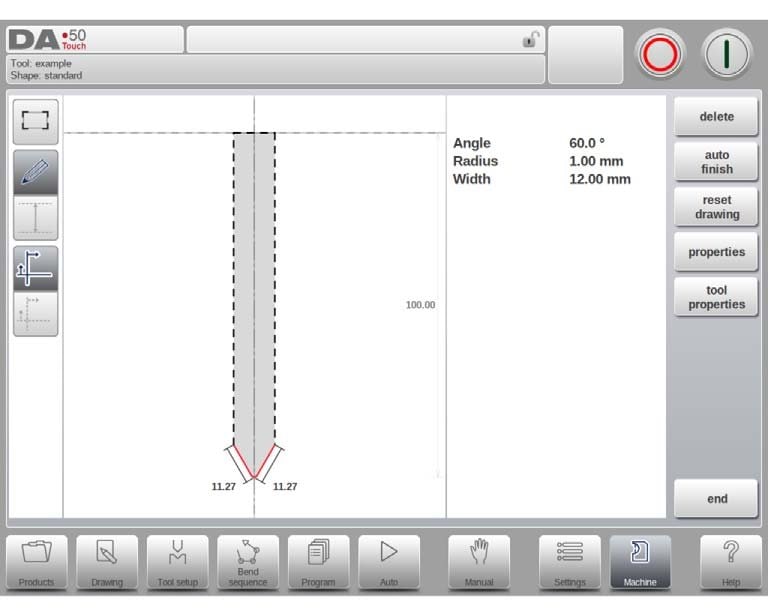This screenshot has height=615, width=768.
Task: Click the green Start button
Action: pyautogui.click(x=727, y=54)
